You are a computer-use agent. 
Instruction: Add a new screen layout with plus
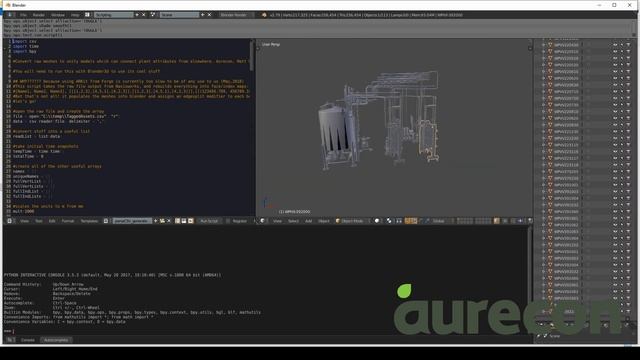point(137,15)
